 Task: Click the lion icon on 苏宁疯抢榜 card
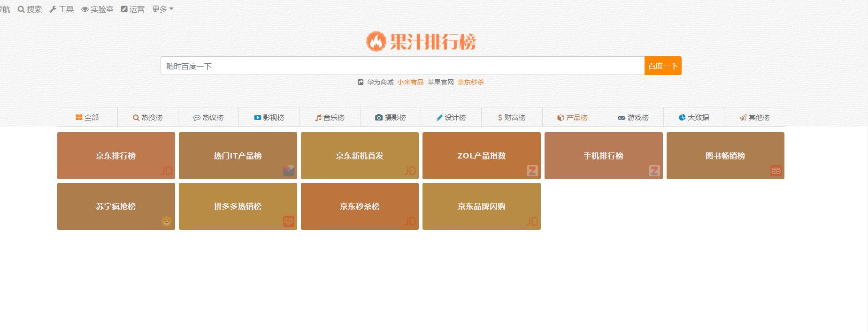pos(167,221)
